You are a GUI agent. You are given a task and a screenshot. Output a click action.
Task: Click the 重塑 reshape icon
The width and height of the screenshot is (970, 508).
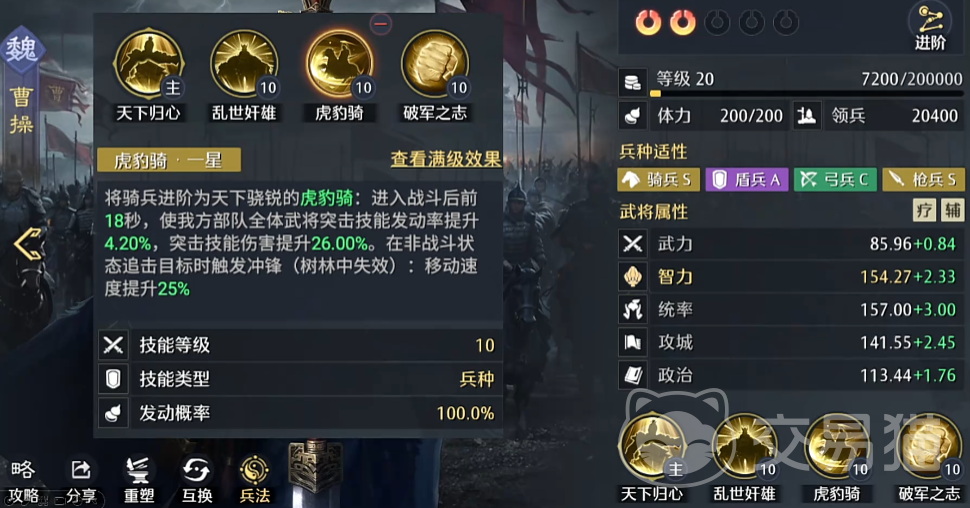tap(139, 479)
